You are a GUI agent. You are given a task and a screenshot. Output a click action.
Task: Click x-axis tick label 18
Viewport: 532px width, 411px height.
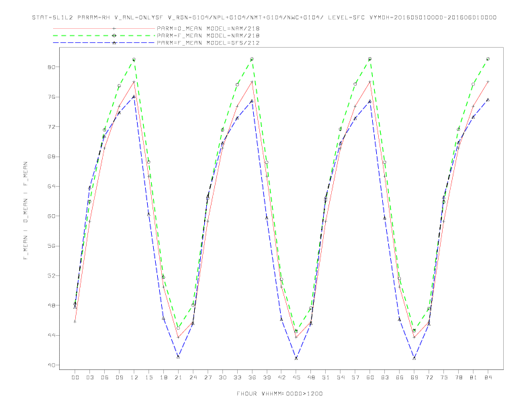click(163, 377)
